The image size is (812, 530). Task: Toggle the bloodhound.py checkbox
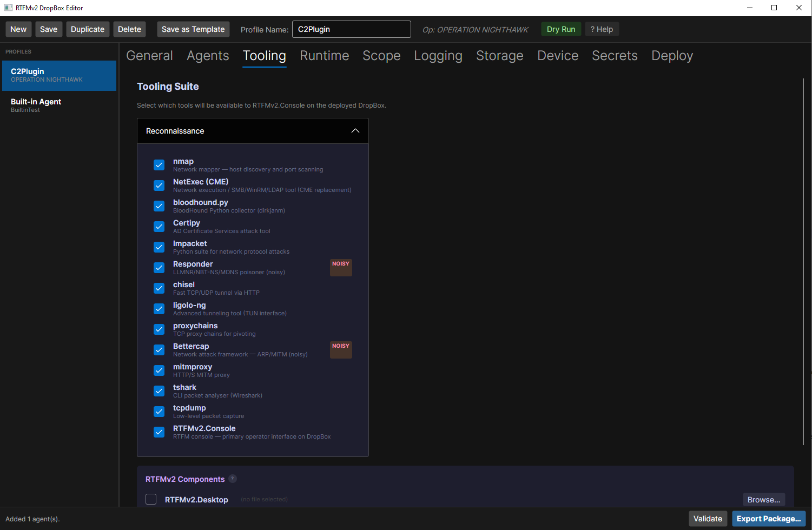pyautogui.click(x=159, y=206)
